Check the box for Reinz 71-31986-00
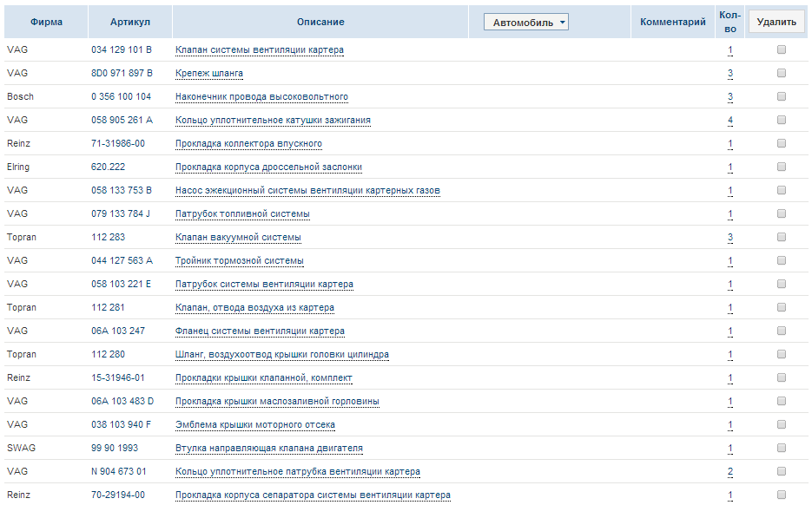Screen dimensions: 812x505 click(x=782, y=143)
